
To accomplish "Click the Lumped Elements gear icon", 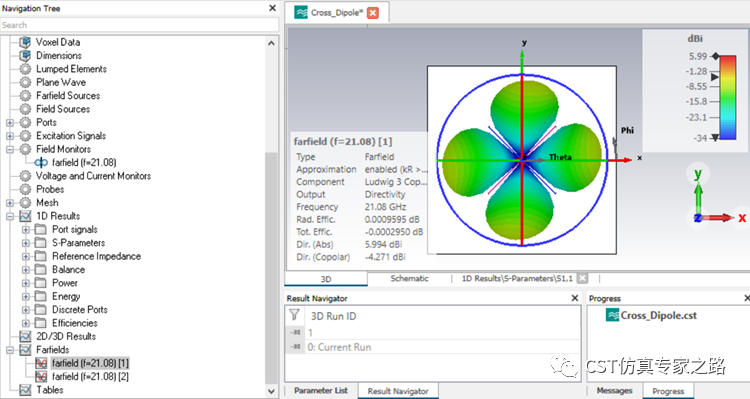I will pyautogui.click(x=25, y=69).
